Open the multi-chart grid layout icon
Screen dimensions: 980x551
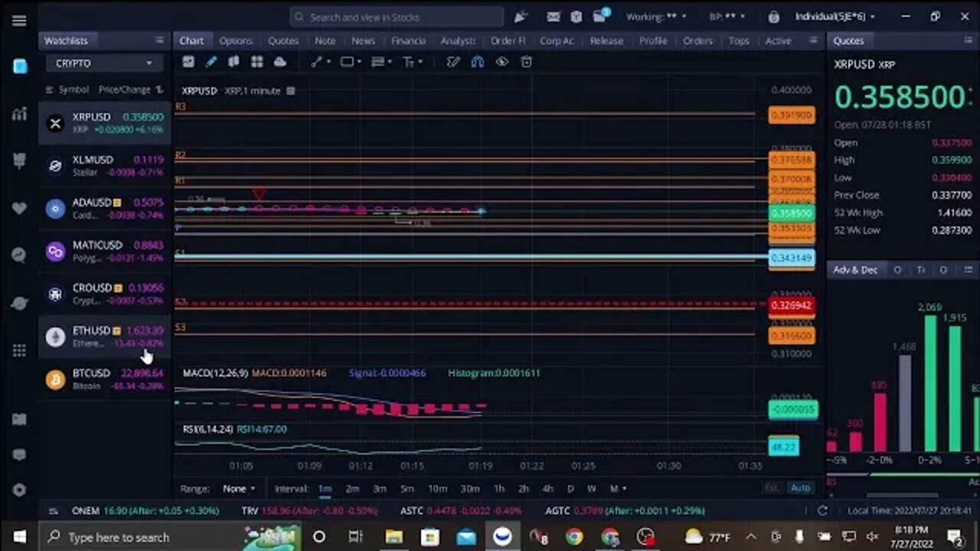point(257,62)
